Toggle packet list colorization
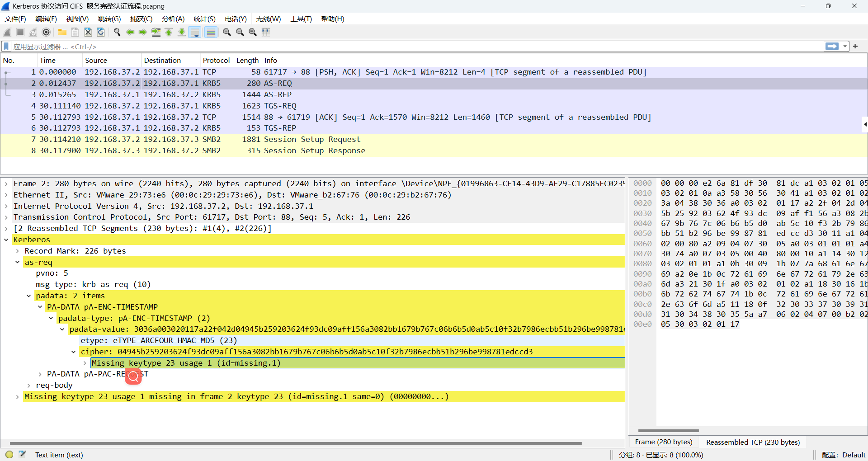 [211, 32]
